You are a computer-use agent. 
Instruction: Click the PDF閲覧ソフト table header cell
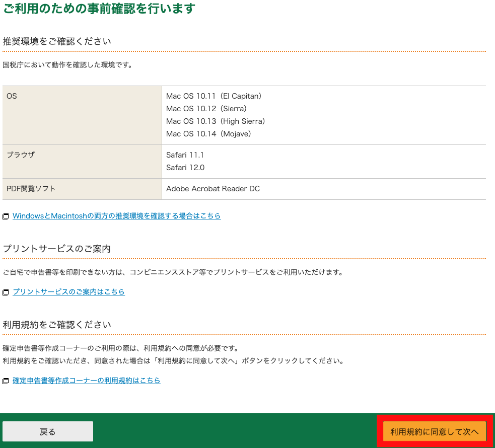click(x=82, y=189)
